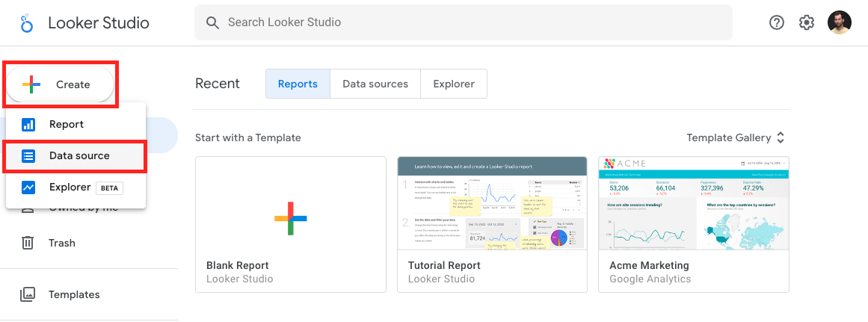
Task: Click the Explorer line chart icon
Action: coord(28,188)
